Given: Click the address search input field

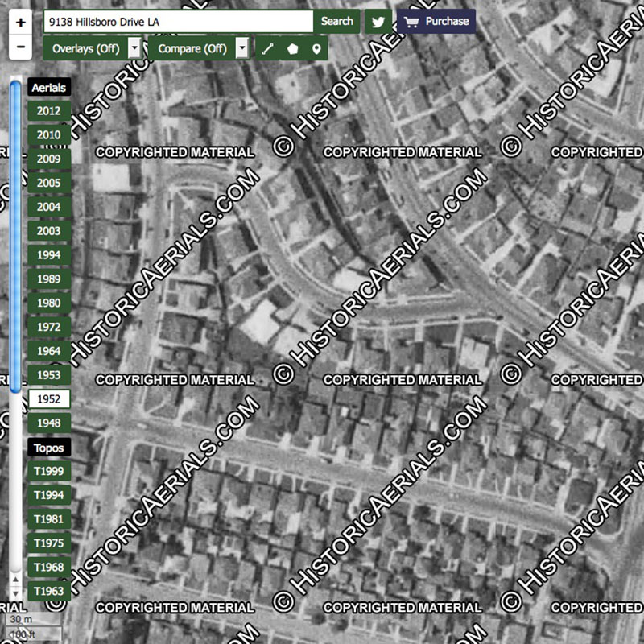Looking at the screenshot, I should tap(178, 22).
